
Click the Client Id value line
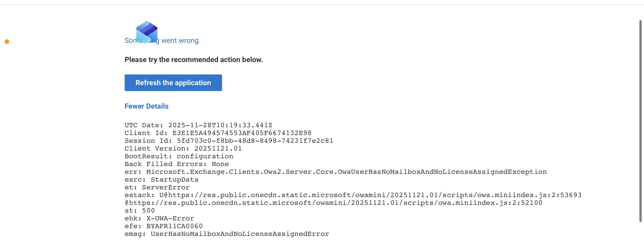tap(218, 133)
